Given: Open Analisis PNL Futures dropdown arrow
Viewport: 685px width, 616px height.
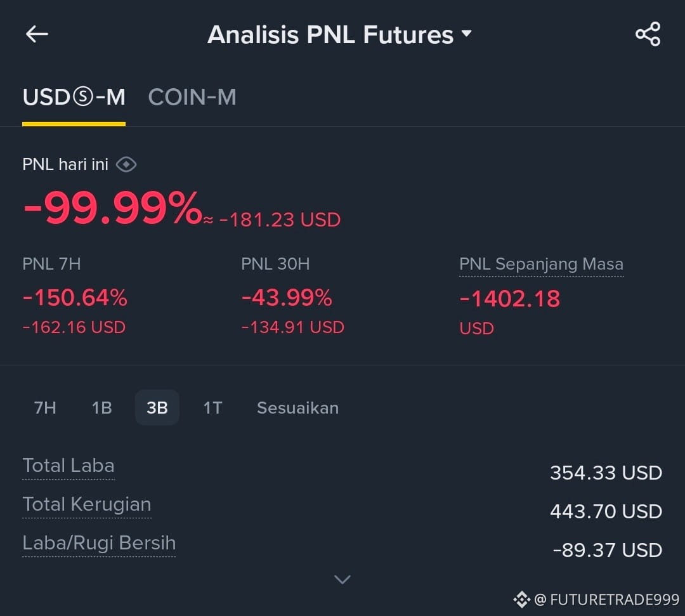Looking at the screenshot, I should tap(467, 33).
